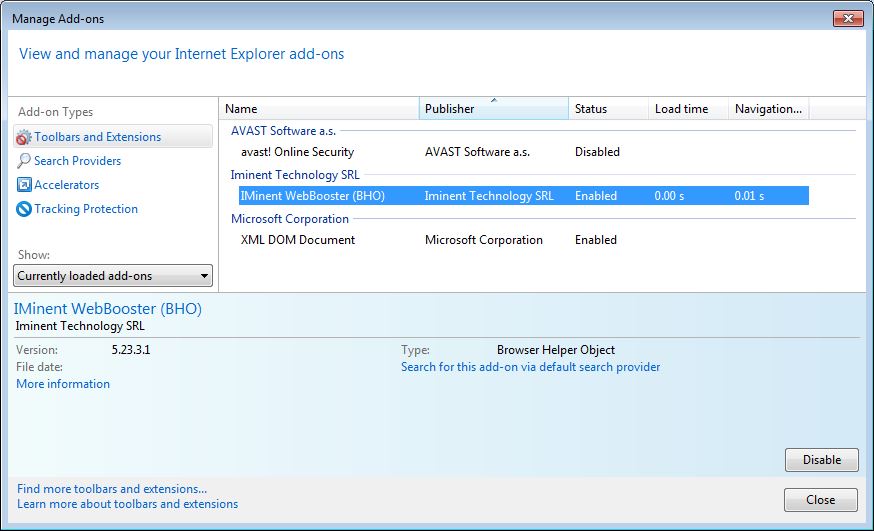
Task: Sort by the Navigation column header
Action: [768, 109]
